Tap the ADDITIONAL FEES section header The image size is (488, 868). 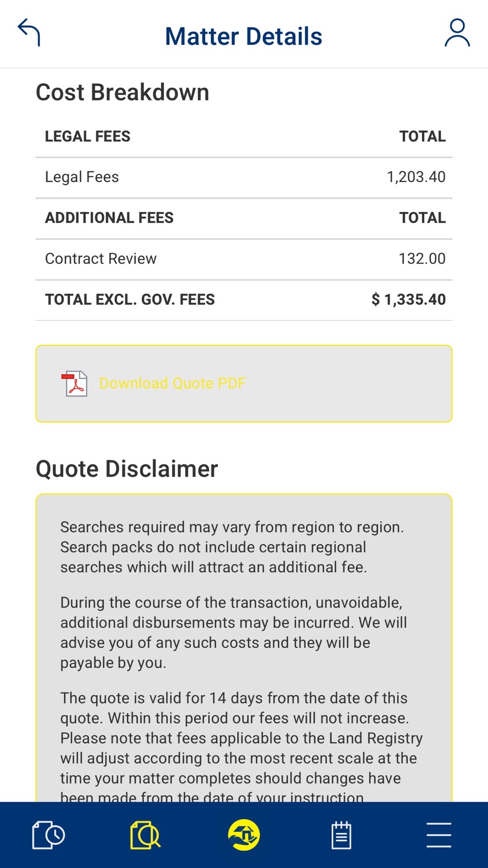(109, 218)
